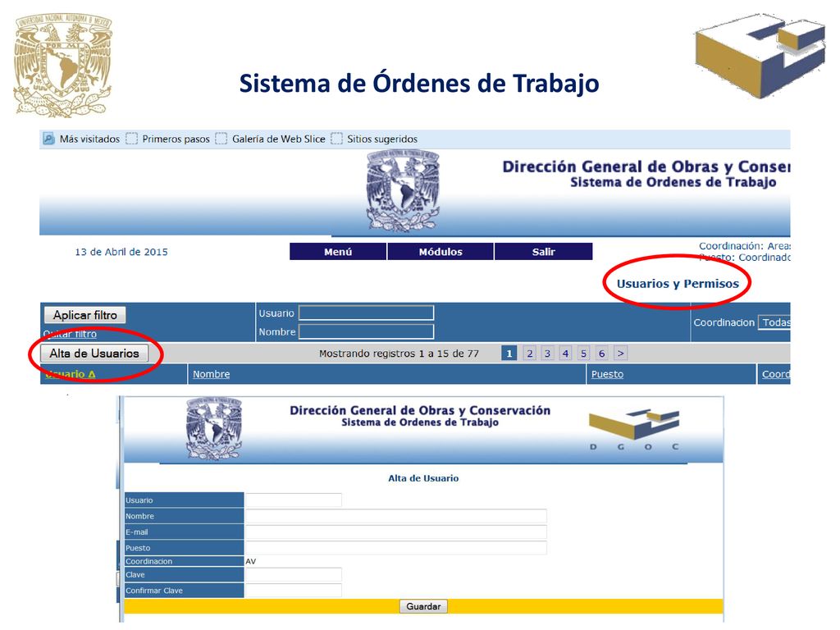The height and width of the screenshot is (630, 840).
Task: Go to results page 4
Action: point(565,354)
